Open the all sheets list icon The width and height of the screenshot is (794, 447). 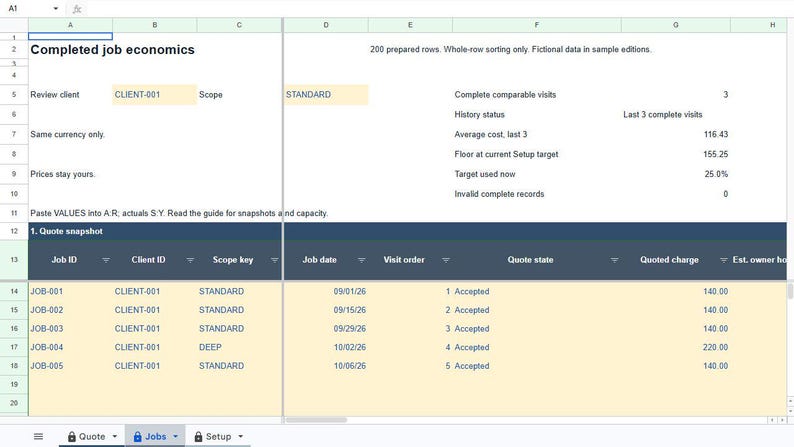pos(38,436)
